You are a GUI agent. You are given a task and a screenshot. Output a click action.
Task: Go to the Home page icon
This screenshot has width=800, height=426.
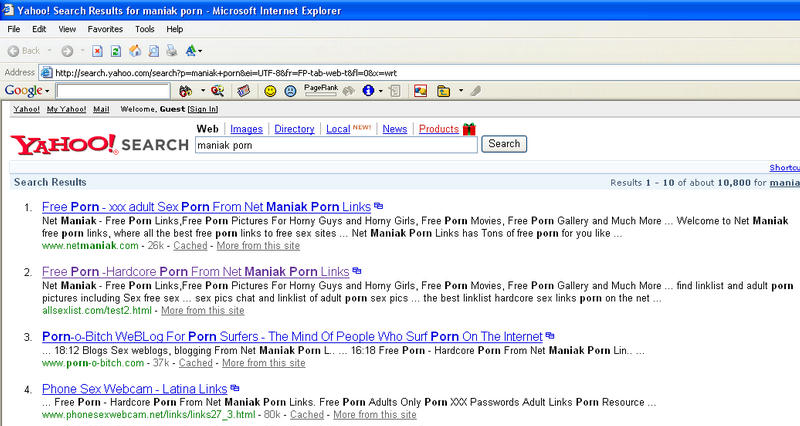click(x=134, y=50)
